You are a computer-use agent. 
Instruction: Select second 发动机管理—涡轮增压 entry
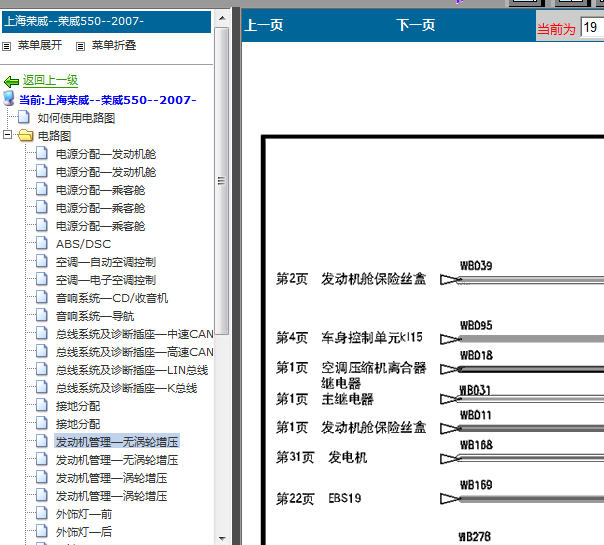pyautogui.click(x=111, y=496)
